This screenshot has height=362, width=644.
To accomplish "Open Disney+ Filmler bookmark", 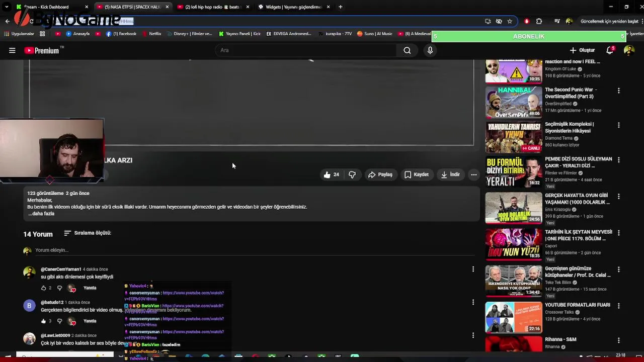I will coord(189,34).
